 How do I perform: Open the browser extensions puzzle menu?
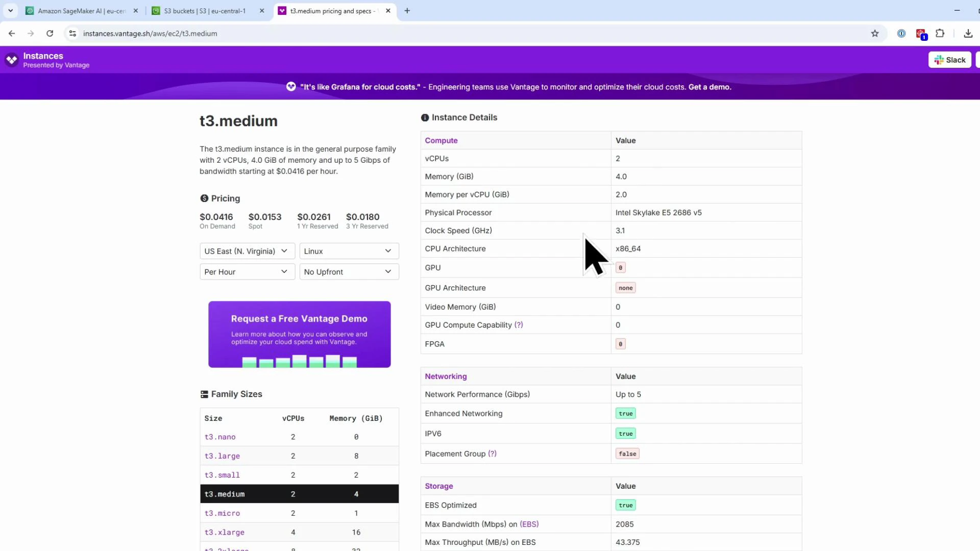(x=940, y=33)
